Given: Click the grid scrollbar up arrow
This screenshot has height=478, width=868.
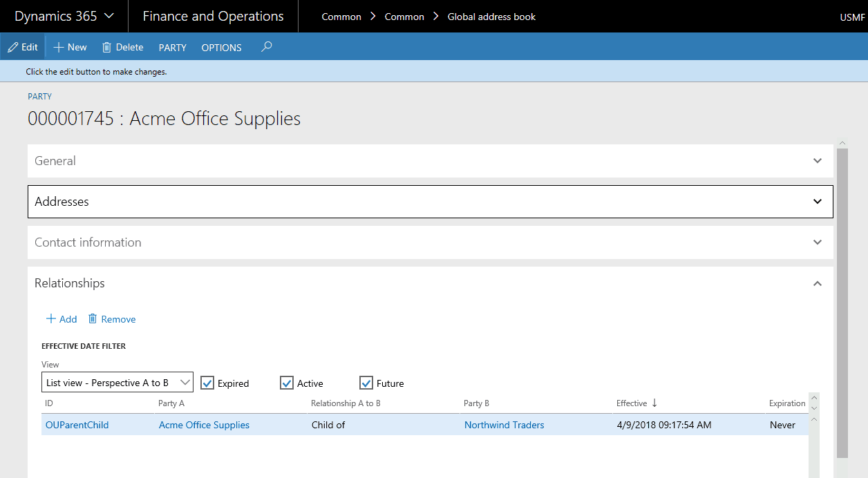Looking at the screenshot, I should tap(814, 398).
